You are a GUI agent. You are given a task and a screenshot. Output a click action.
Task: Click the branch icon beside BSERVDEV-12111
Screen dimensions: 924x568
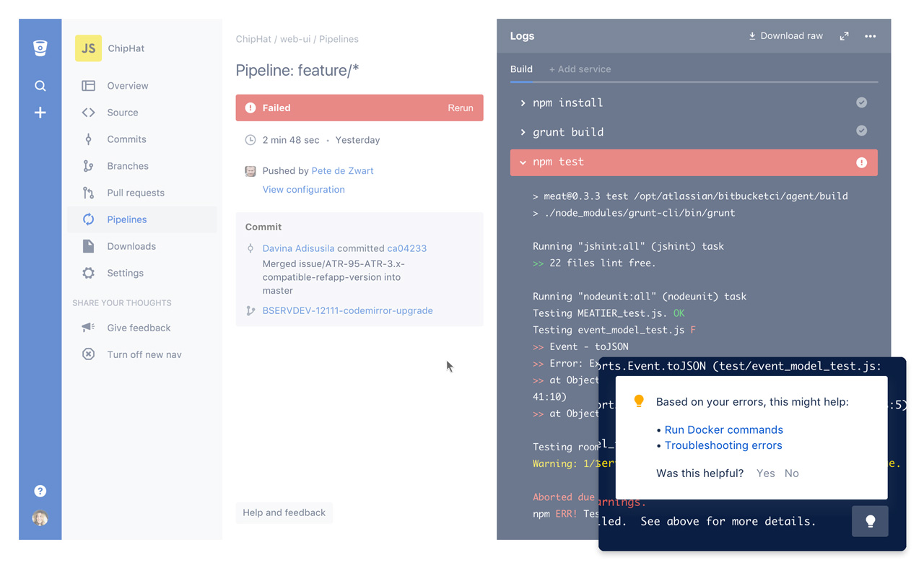(250, 311)
